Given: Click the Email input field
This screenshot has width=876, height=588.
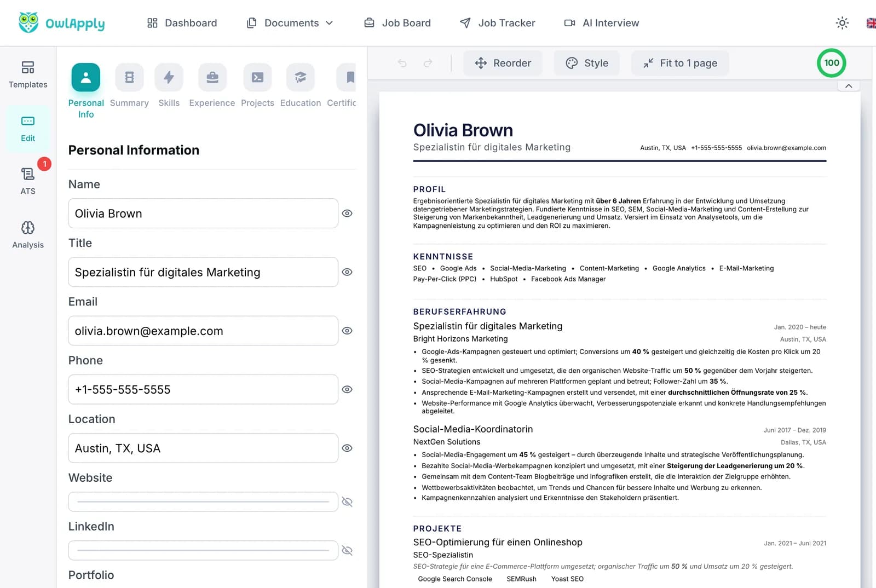Looking at the screenshot, I should 203,331.
